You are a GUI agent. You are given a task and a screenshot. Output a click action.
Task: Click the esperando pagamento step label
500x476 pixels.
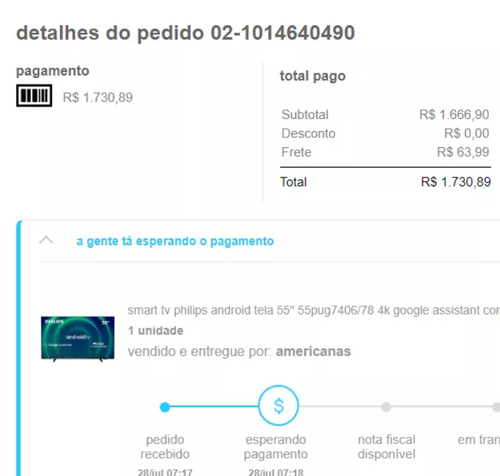coord(276,447)
